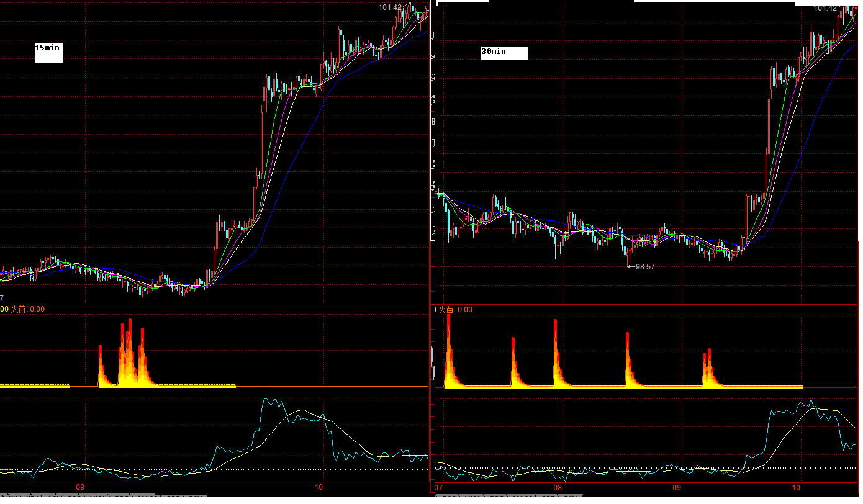This screenshot has height=504, width=863.
Task: Select the 火苗: 0.00 indicator label in the 30min chart
Action: 456,310
